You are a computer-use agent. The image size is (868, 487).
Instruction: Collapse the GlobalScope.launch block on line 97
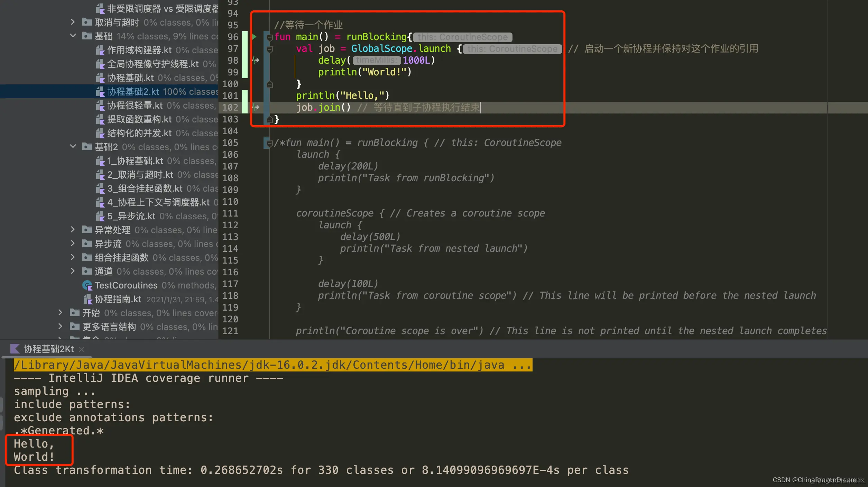270,49
